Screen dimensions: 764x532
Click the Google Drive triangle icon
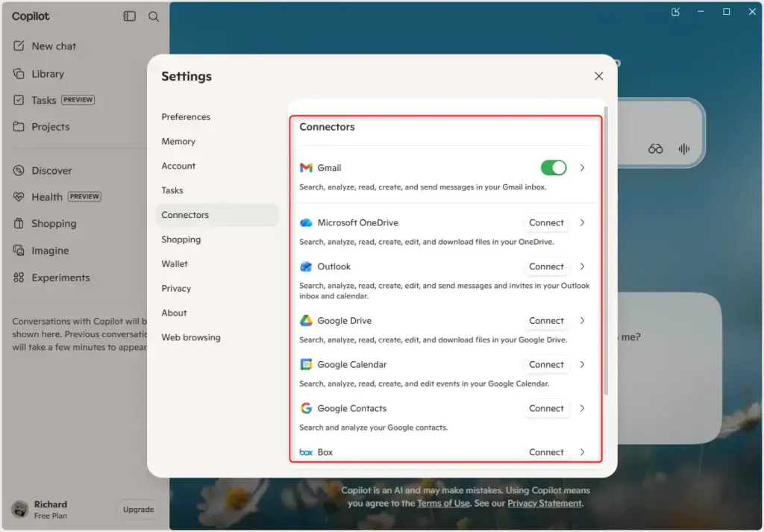point(306,321)
